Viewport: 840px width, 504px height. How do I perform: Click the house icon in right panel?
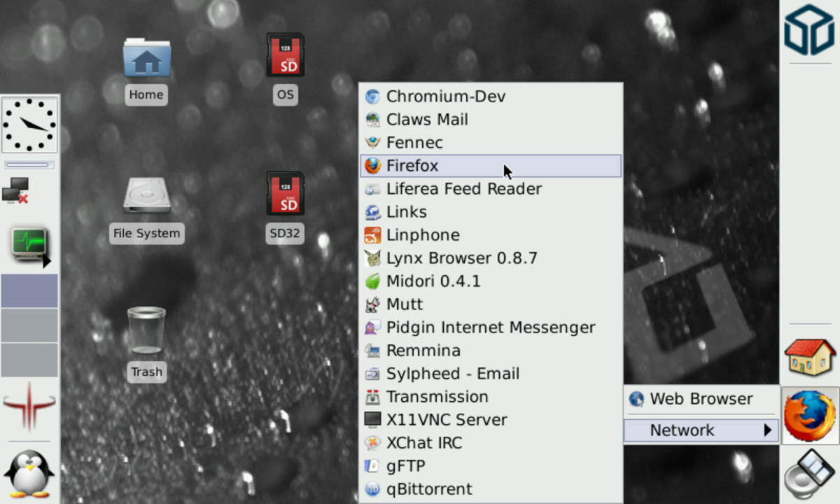810,357
